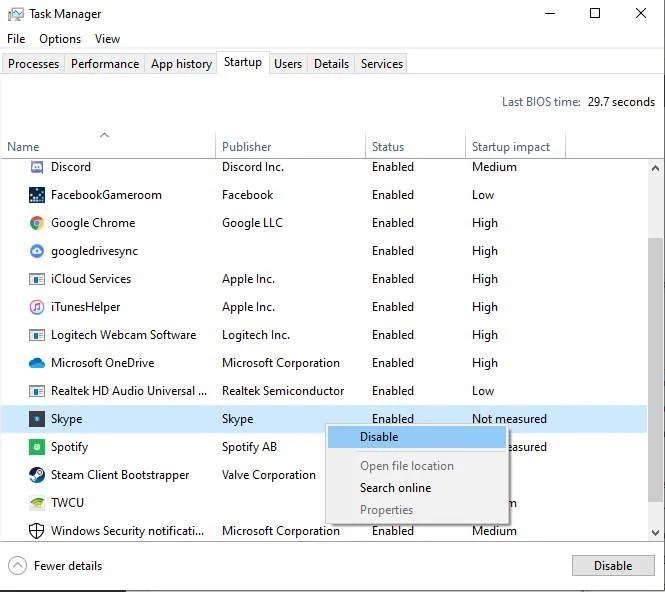Screen dimensions: 665x592
Task: Click the Medium impact in Discord row
Action: tap(494, 167)
